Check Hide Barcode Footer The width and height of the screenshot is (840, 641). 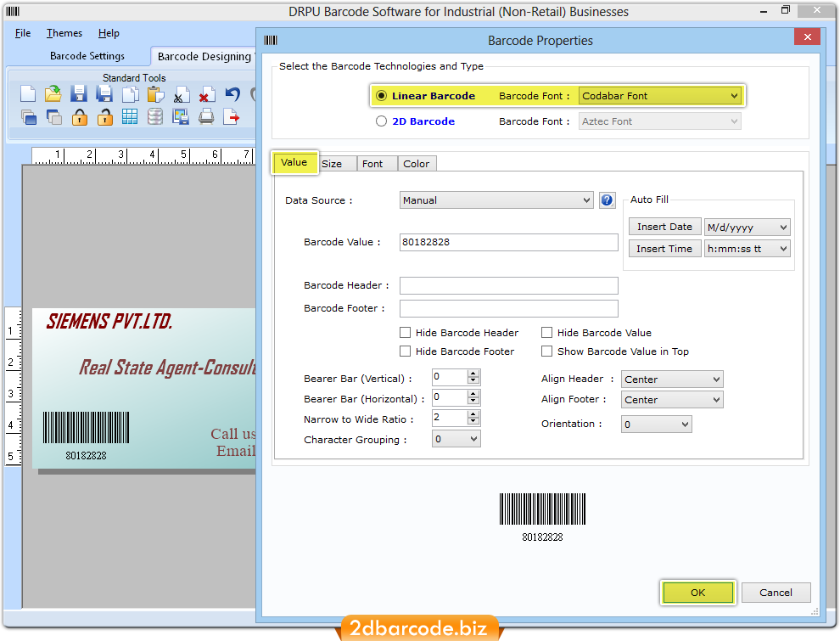tap(406, 351)
